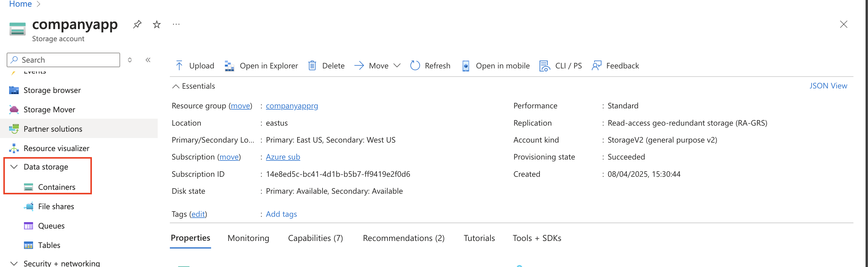
Task: Click the Refresh button label
Action: [x=437, y=66]
